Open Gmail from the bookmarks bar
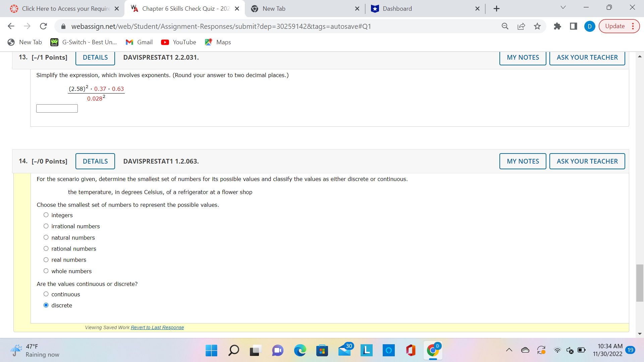Viewport: 644px width, 362px height. point(139,42)
